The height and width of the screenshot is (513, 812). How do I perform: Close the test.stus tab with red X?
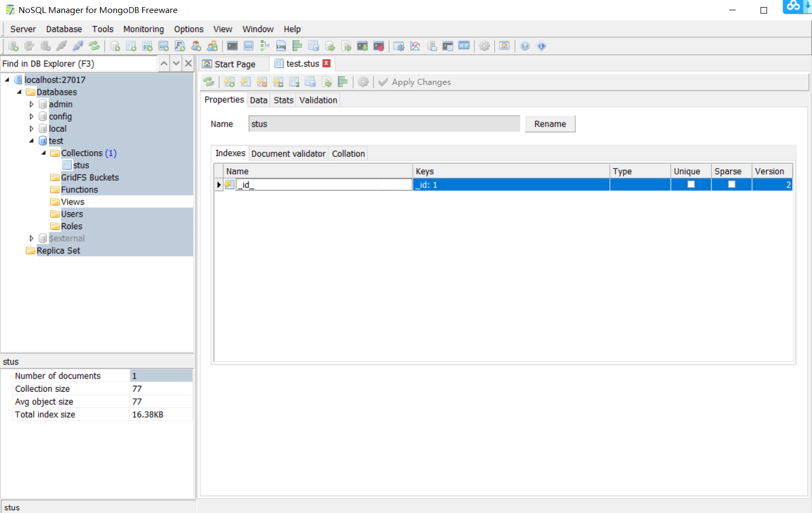(x=327, y=63)
